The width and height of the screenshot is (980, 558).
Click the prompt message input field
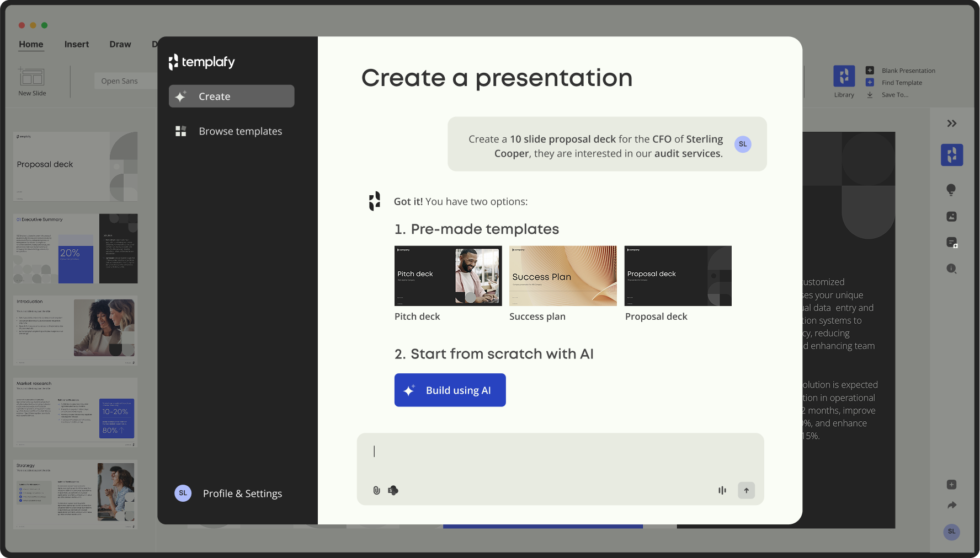pos(560,469)
